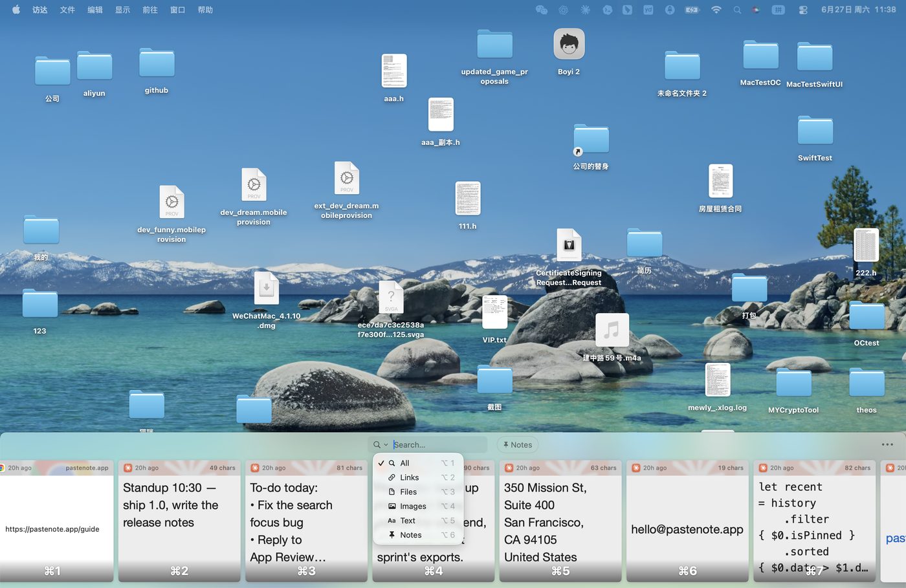Select the Boyi 2 app icon

click(x=569, y=45)
